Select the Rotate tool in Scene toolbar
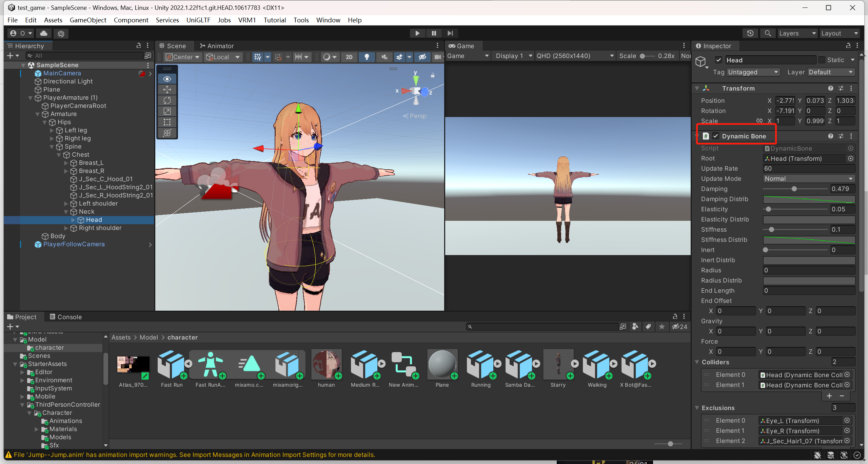The width and height of the screenshot is (868, 464). coord(166,100)
